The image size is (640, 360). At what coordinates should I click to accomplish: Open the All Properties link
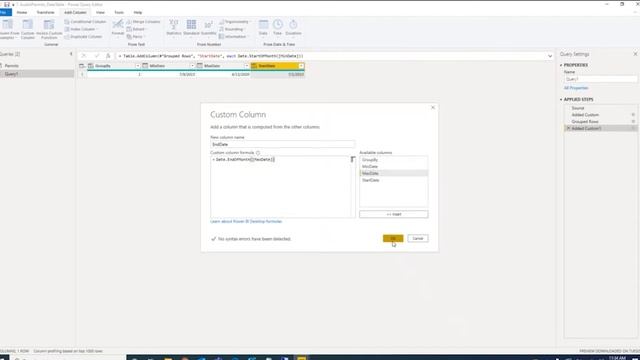pos(576,88)
